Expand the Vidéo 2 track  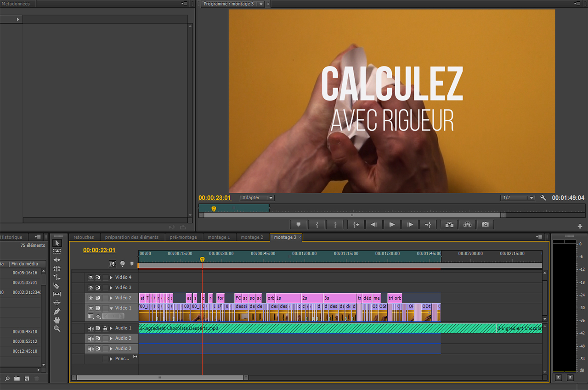(111, 298)
